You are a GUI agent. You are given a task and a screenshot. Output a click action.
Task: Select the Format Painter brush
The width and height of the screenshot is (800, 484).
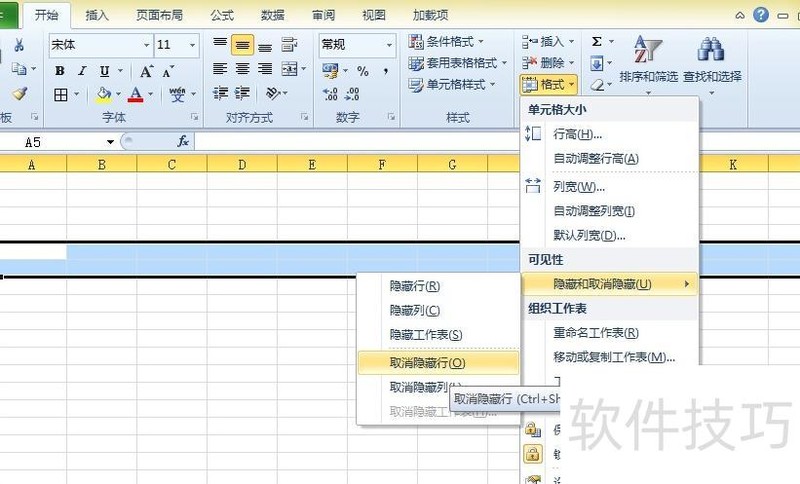[x=19, y=93]
